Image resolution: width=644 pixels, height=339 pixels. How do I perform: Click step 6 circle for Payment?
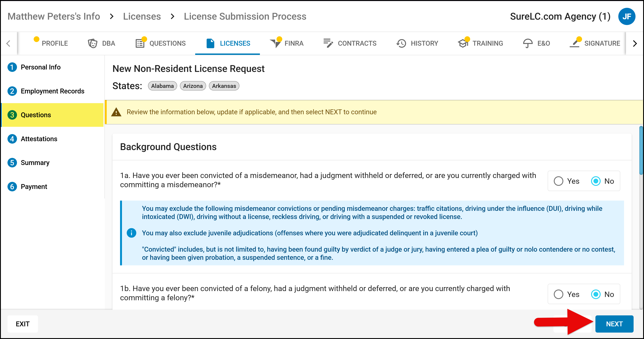(12, 187)
